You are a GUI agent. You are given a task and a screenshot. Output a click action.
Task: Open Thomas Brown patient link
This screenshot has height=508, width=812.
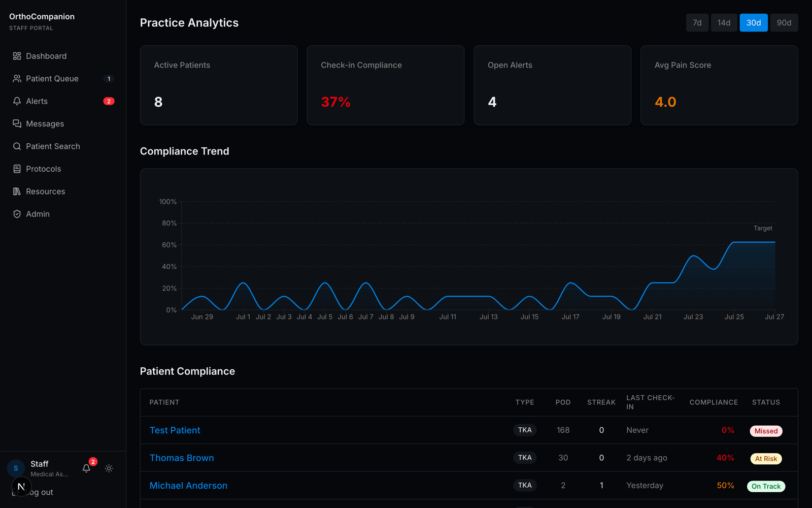pos(182,458)
